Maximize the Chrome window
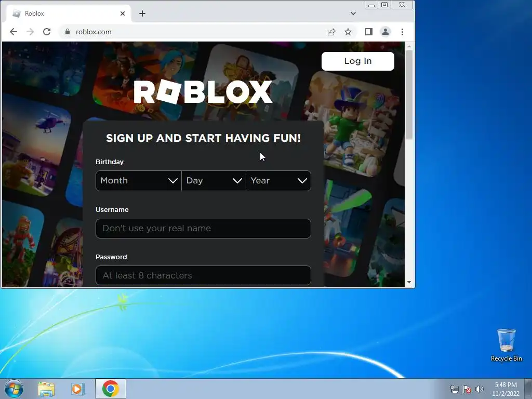 (x=384, y=5)
